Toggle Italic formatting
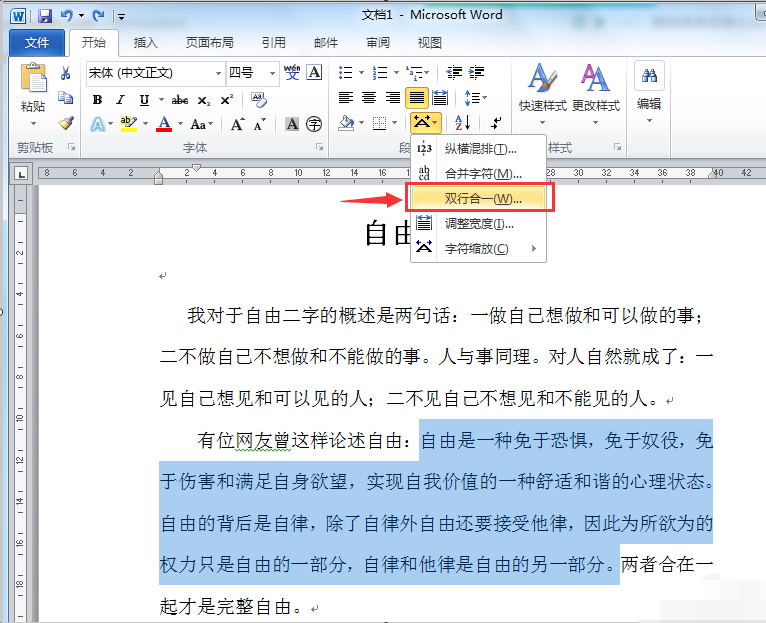 (x=120, y=100)
